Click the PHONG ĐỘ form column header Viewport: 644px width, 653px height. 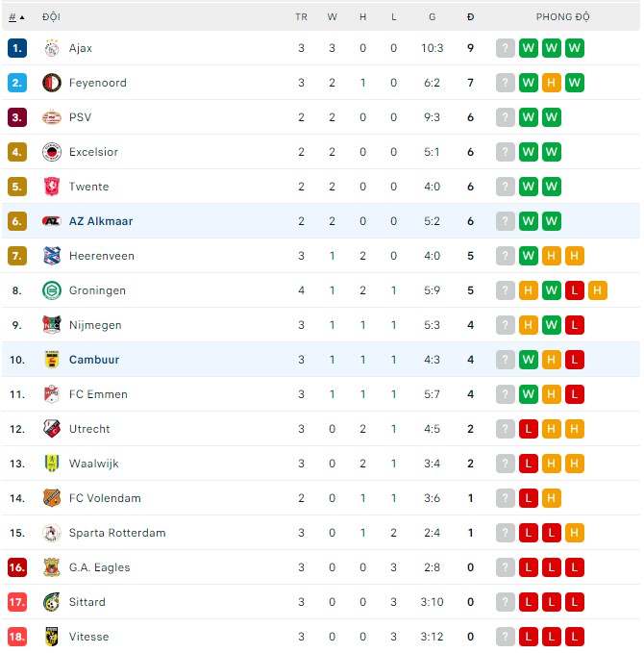tap(562, 17)
